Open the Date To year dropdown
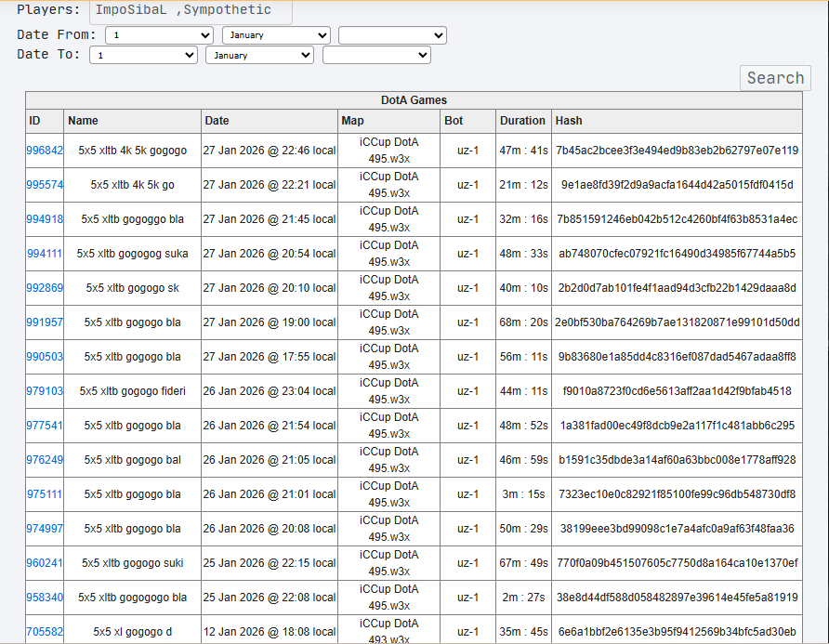The height and width of the screenshot is (644, 829). [376, 55]
